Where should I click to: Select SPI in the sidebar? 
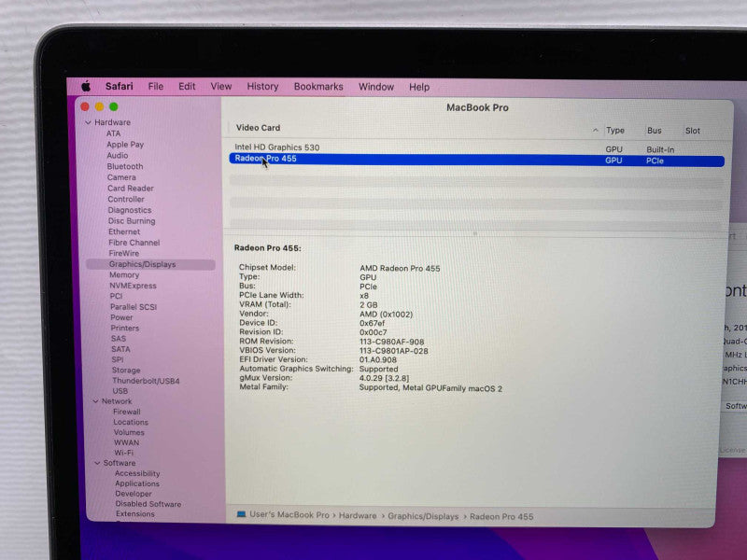pos(118,359)
